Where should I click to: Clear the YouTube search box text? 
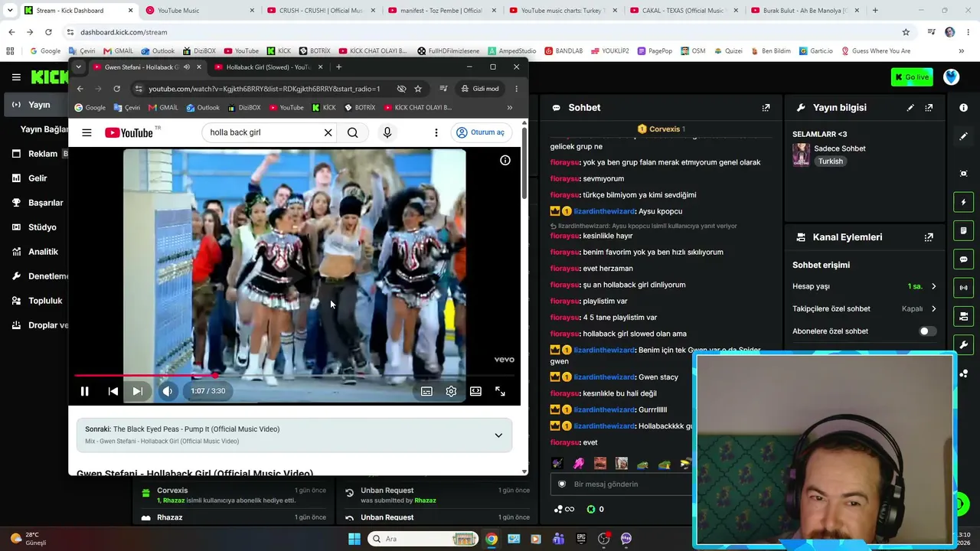pos(328,132)
